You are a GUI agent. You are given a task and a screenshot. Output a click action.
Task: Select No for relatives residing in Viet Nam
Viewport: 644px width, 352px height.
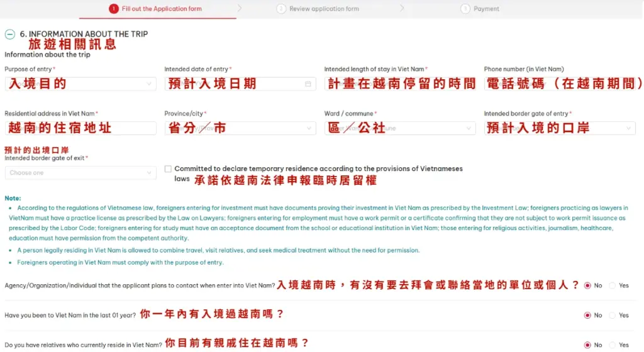point(587,345)
